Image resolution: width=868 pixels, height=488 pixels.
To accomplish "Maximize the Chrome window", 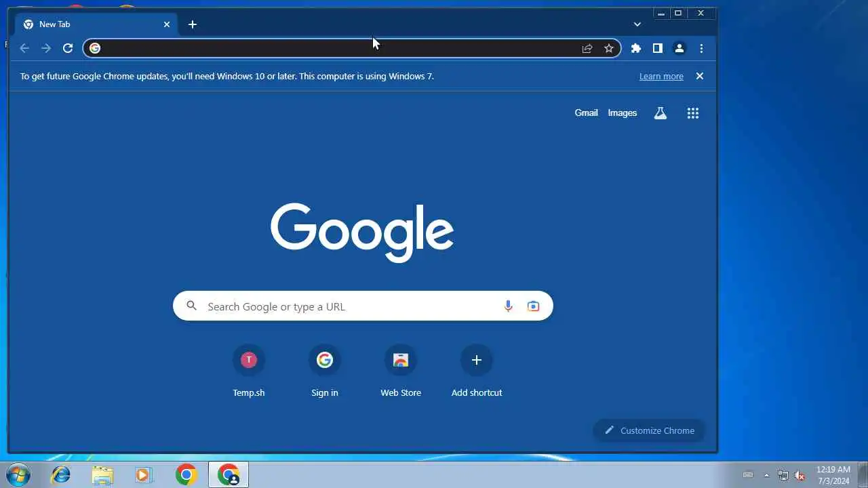I will tap(677, 13).
